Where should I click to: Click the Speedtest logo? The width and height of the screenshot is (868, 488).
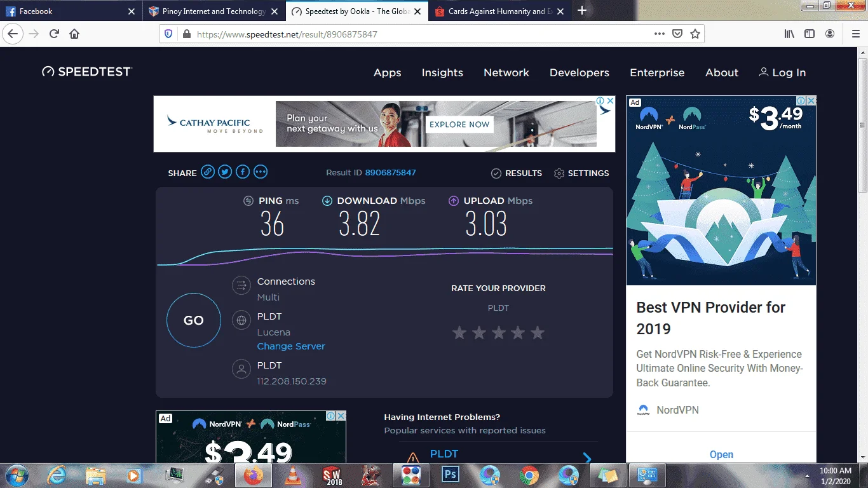tap(87, 72)
